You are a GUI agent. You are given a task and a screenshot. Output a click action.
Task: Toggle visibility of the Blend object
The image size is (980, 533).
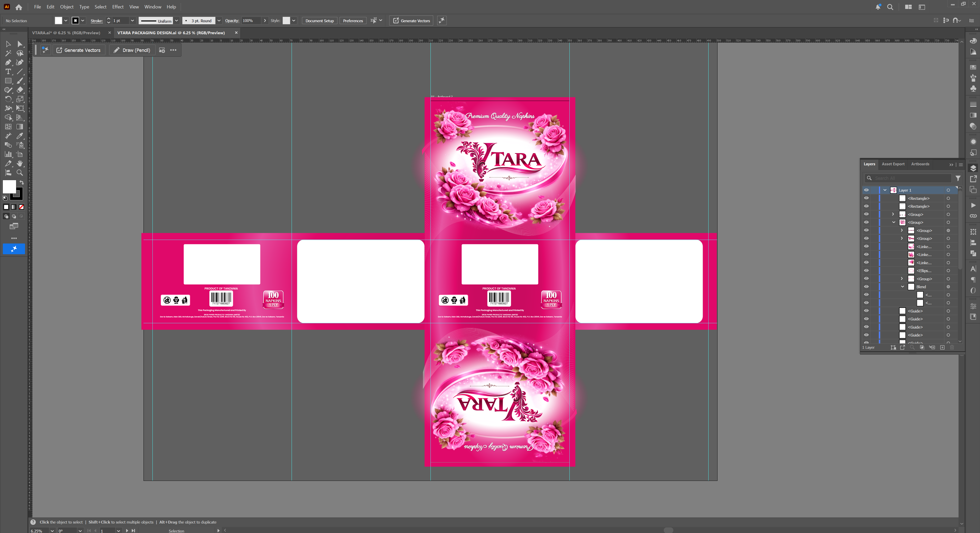866,287
